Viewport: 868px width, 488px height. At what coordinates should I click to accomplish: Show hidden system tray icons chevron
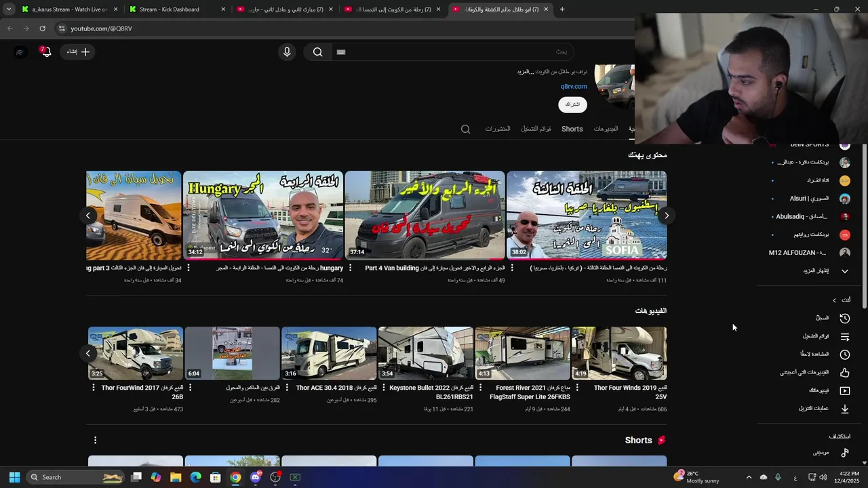tap(749, 477)
